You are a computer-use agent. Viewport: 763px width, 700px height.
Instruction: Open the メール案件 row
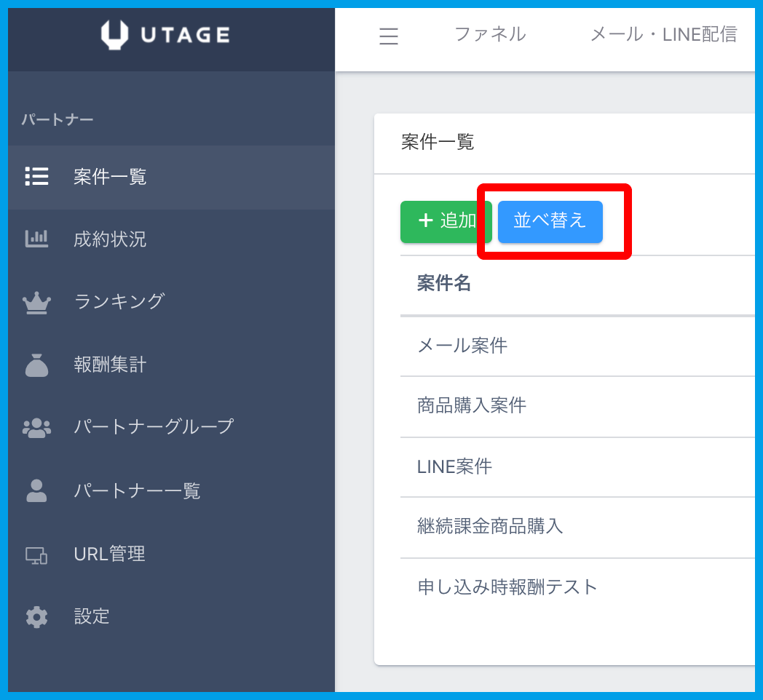462,346
